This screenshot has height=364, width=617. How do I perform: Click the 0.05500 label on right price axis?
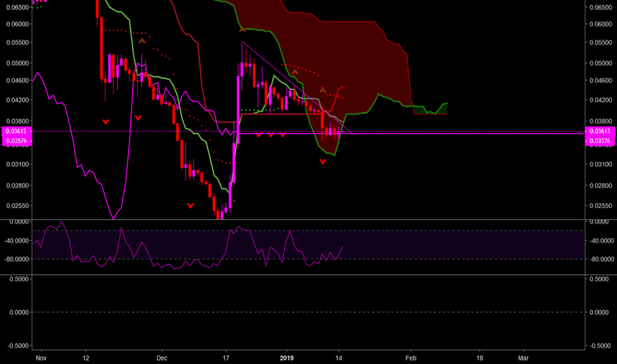600,42
